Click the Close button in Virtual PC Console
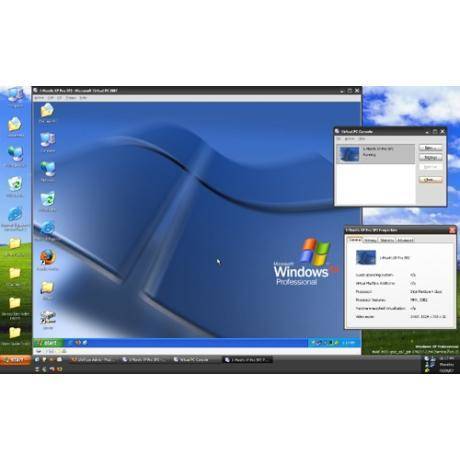This screenshot has width=460, height=460. (430, 180)
